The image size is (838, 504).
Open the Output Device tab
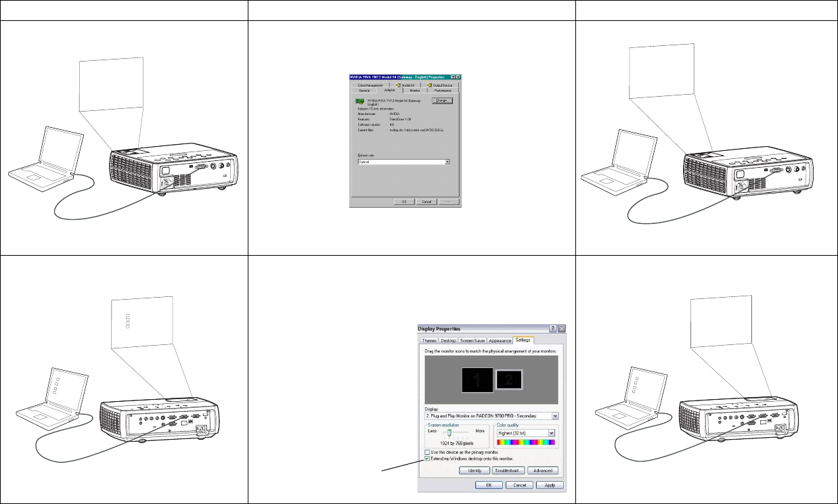pos(440,85)
